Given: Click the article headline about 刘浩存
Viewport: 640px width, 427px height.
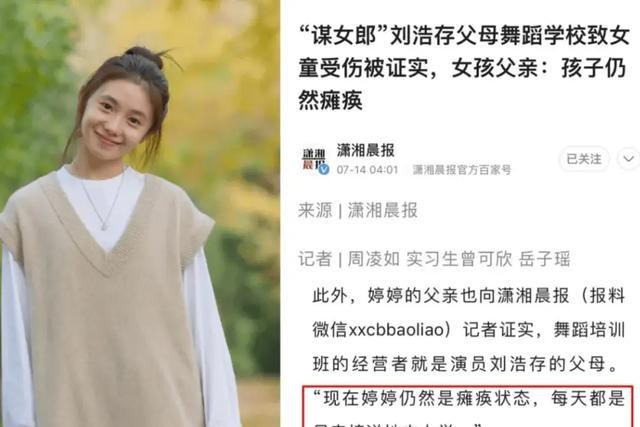Looking at the screenshot, I should (x=464, y=68).
